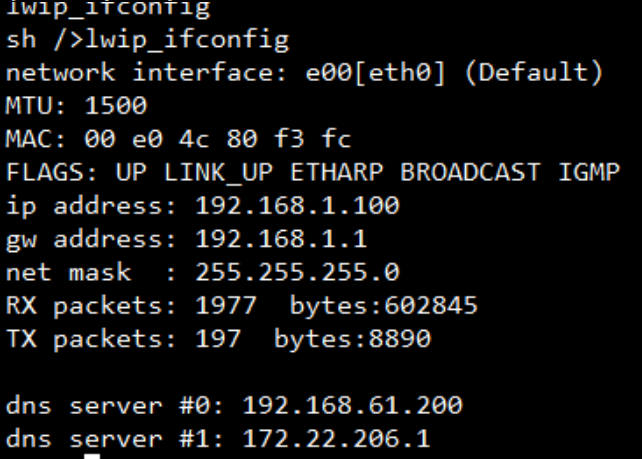
Task: Click the blinking cursor at the terminal bottom
Action: click(x=92, y=456)
